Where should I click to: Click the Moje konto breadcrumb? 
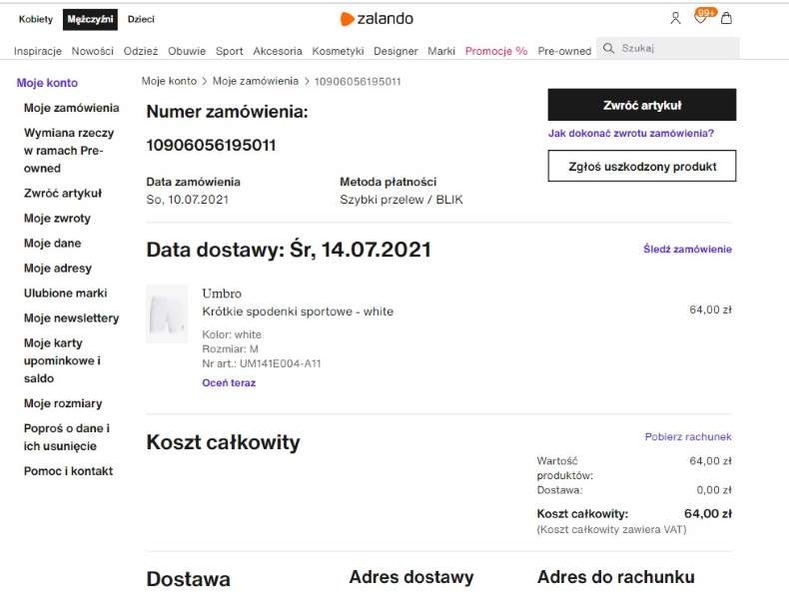point(169,81)
